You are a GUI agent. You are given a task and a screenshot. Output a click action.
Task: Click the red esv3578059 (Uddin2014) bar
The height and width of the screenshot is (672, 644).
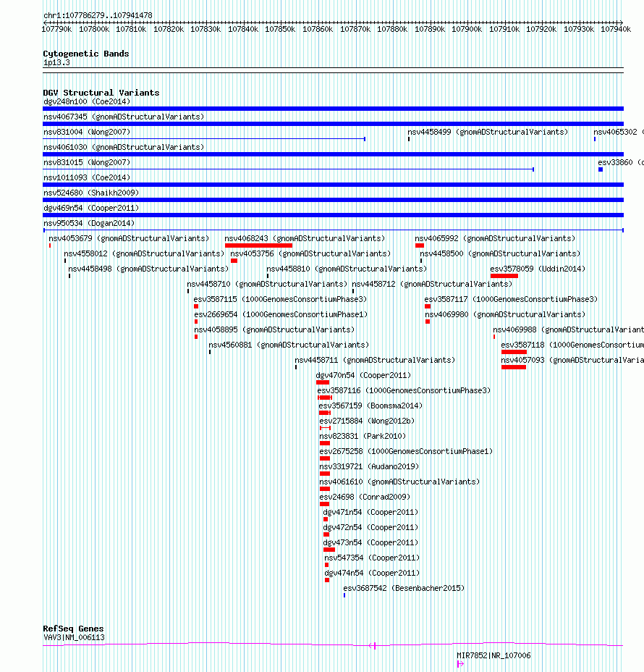504,276
